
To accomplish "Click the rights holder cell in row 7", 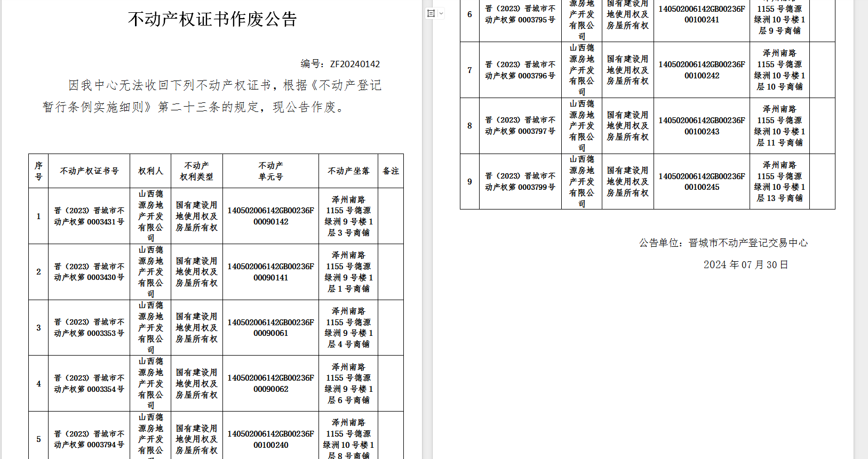I will coord(582,70).
